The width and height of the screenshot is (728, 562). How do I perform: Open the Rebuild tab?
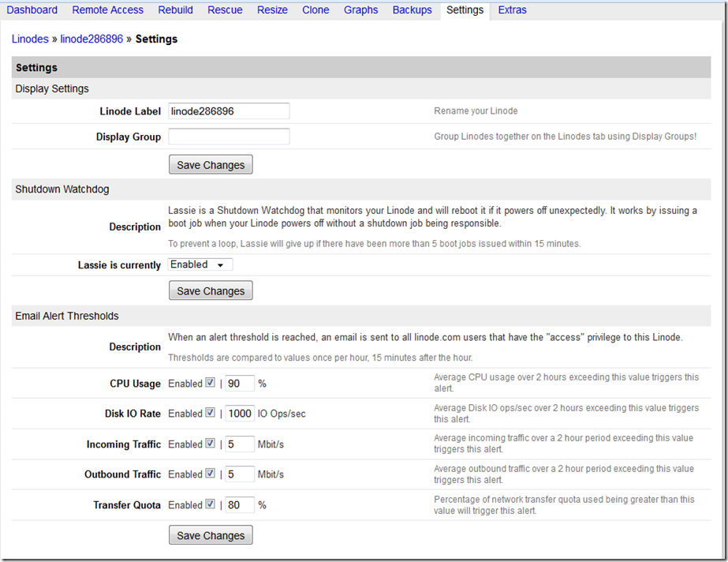point(176,9)
